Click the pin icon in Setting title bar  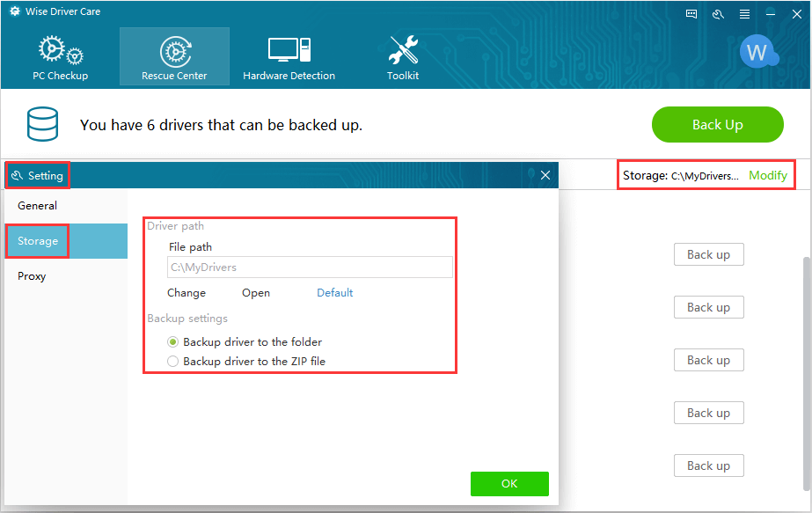coord(530,174)
